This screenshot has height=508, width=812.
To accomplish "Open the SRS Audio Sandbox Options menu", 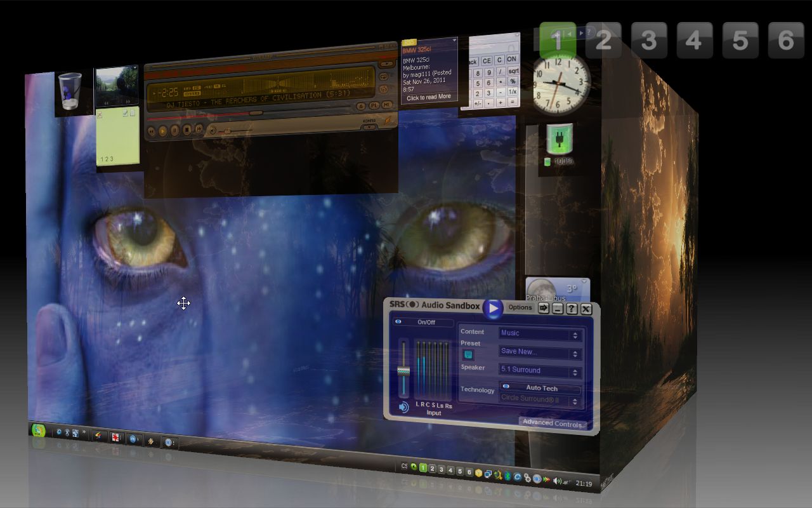I will click(x=520, y=307).
